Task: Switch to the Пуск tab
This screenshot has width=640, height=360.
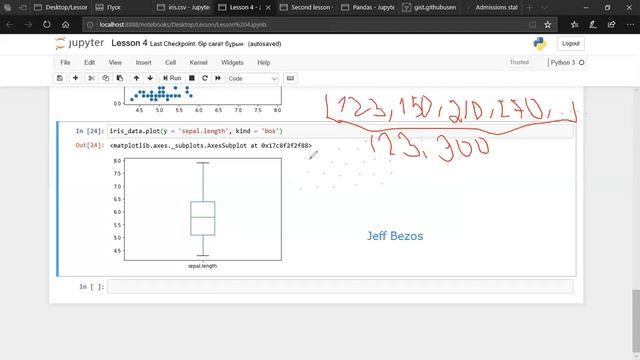Action: (x=122, y=7)
